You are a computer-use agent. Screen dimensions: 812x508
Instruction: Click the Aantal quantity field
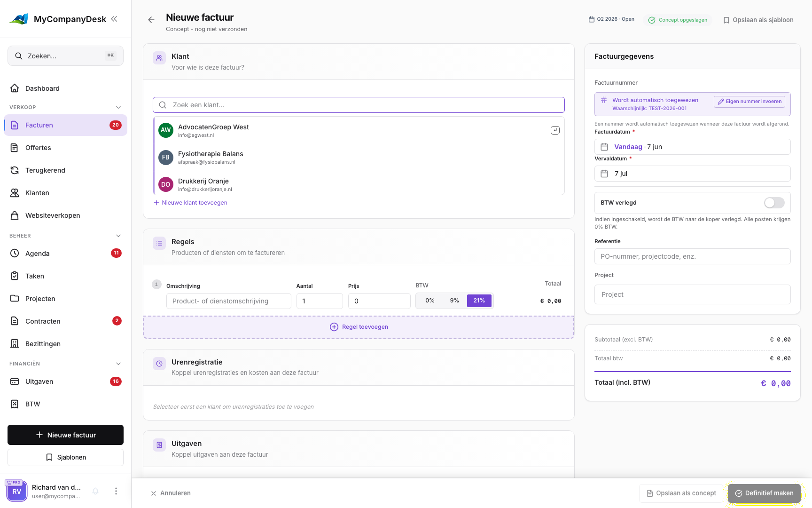pyautogui.click(x=320, y=301)
